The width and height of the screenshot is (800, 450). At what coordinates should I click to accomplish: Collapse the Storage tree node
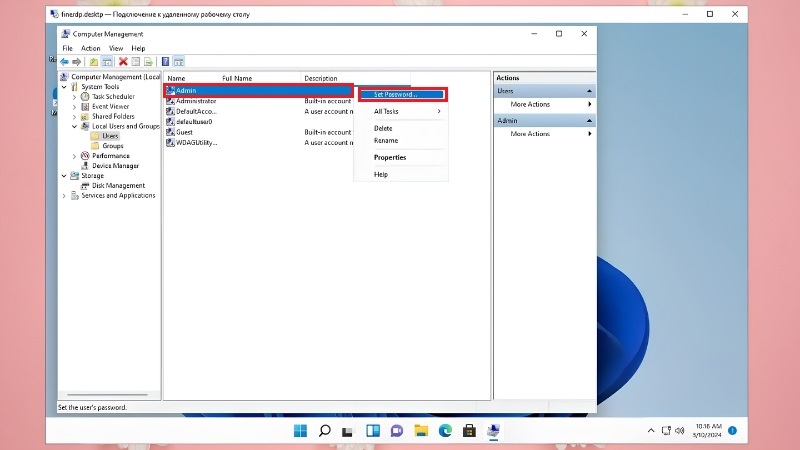64,176
